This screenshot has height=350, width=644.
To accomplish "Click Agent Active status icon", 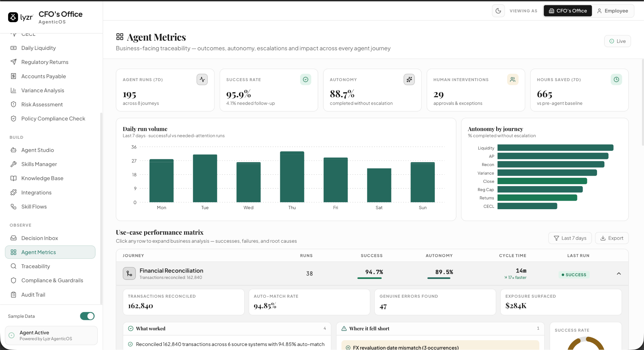I will (x=12, y=335).
